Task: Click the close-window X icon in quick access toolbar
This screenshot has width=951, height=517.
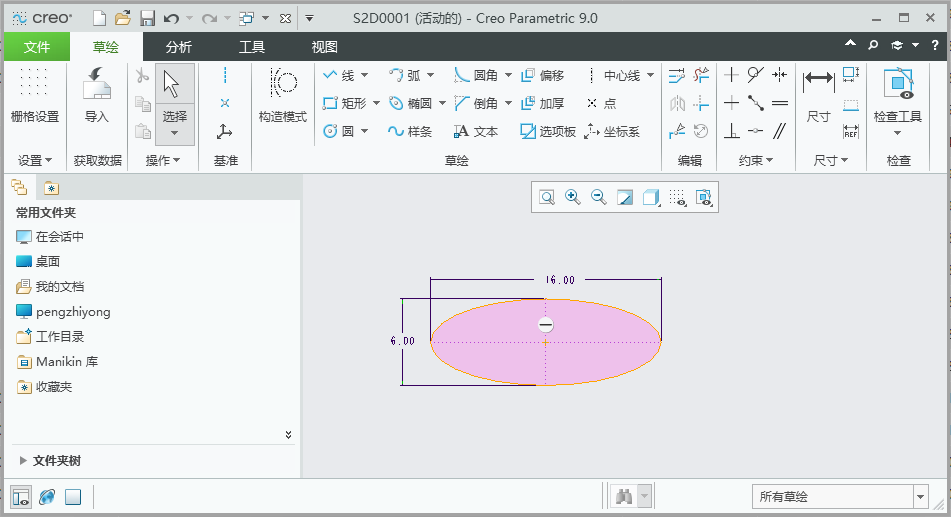Action: click(x=285, y=18)
